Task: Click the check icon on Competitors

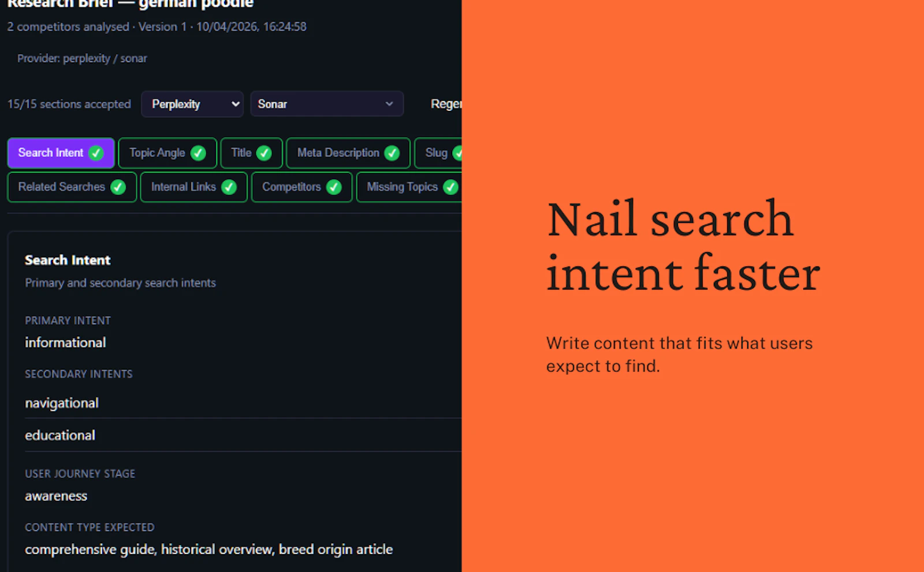Action: point(334,187)
